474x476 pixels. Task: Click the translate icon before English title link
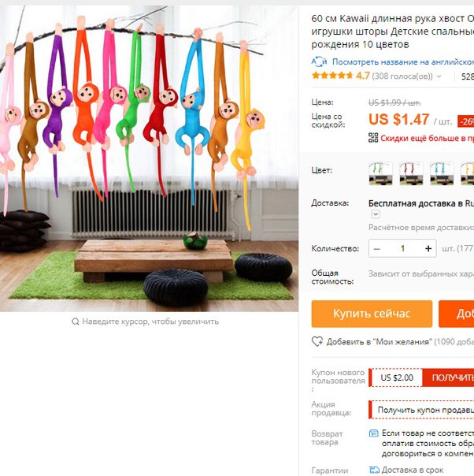(319, 62)
